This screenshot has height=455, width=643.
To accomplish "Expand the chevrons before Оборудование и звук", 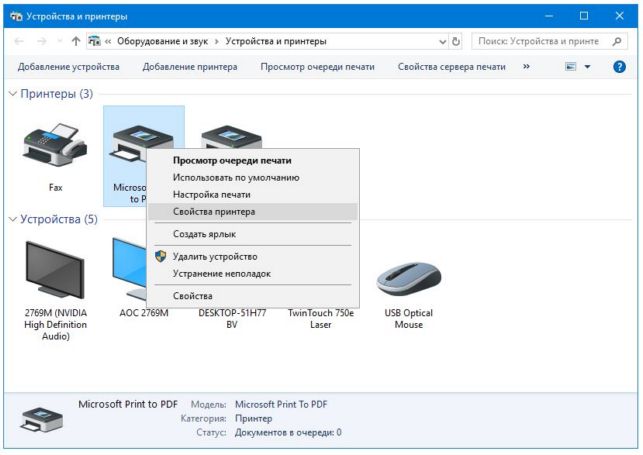I will [x=108, y=41].
